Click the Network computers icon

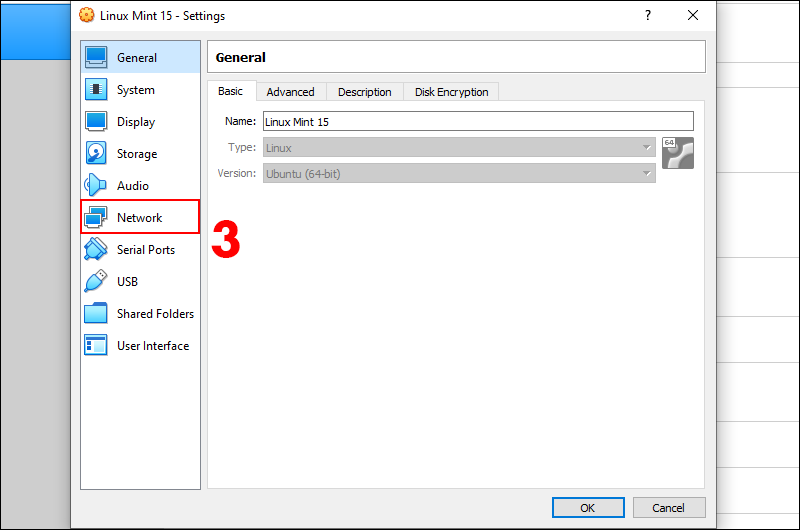pos(96,217)
